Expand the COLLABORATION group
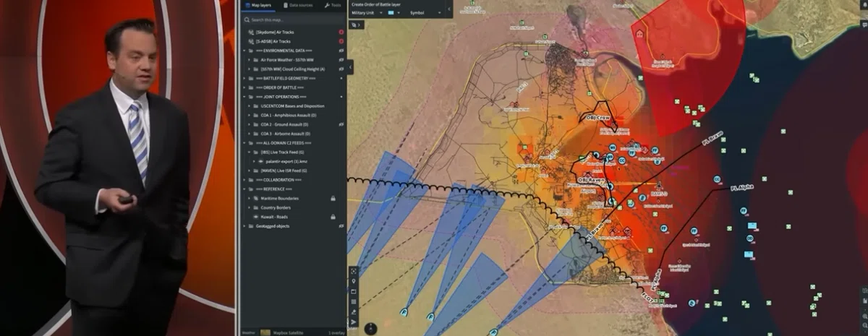The height and width of the screenshot is (336, 868). point(244,180)
